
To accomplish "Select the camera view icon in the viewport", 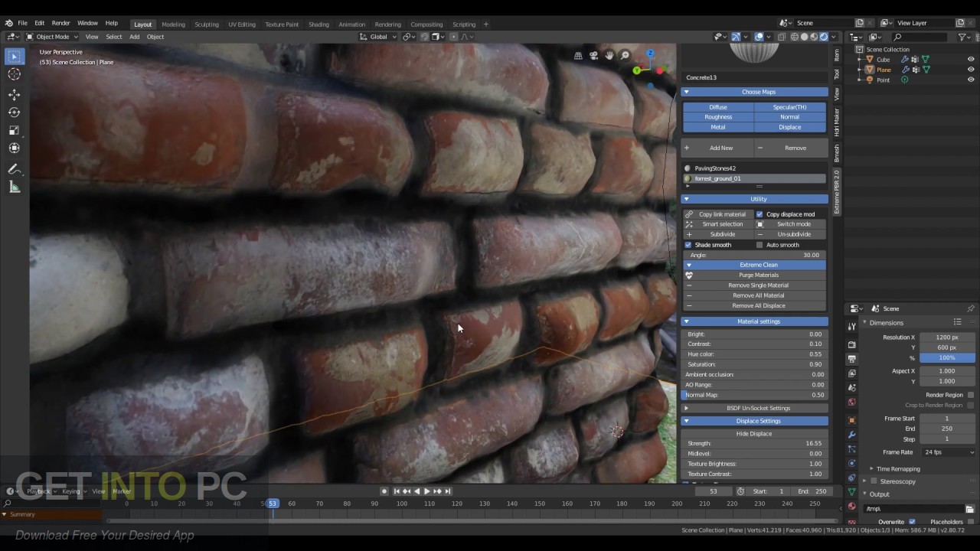I will tap(593, 54).
